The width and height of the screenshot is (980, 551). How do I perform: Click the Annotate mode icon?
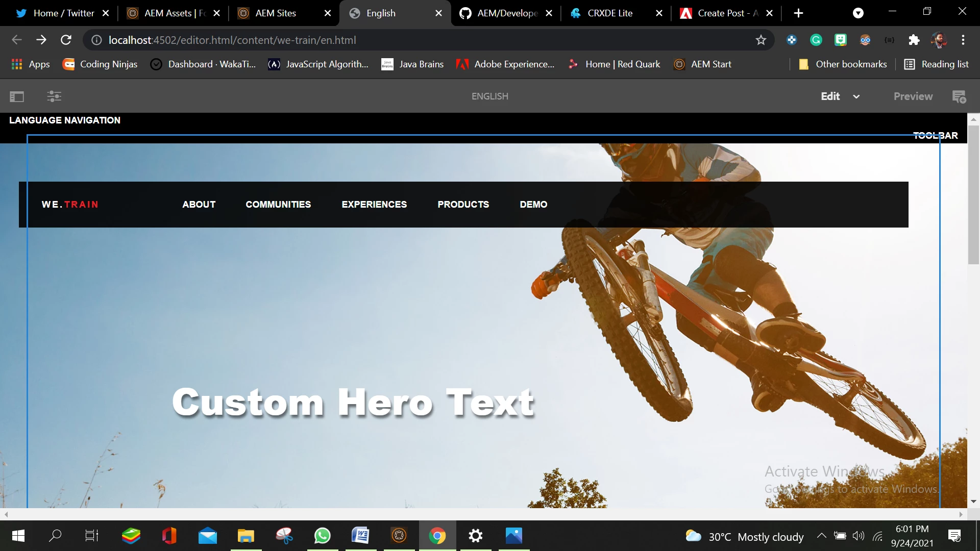click(959, 96)
